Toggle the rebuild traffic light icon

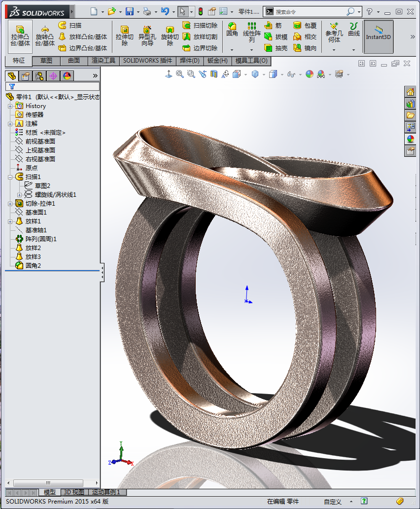point(201,11)
